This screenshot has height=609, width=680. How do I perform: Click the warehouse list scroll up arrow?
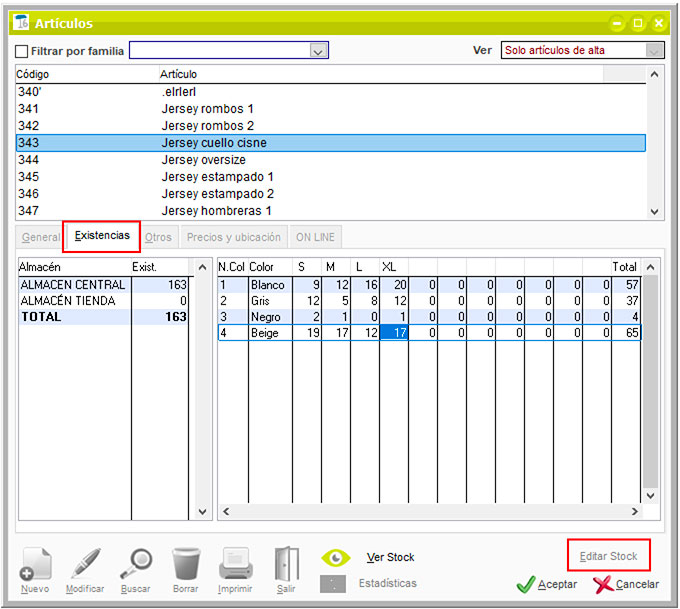[202, 267]
